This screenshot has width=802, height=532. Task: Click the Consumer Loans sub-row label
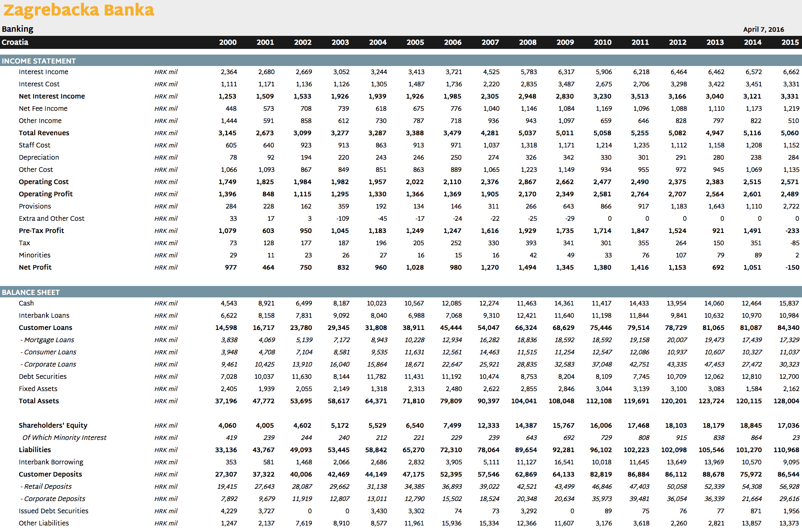48,352
